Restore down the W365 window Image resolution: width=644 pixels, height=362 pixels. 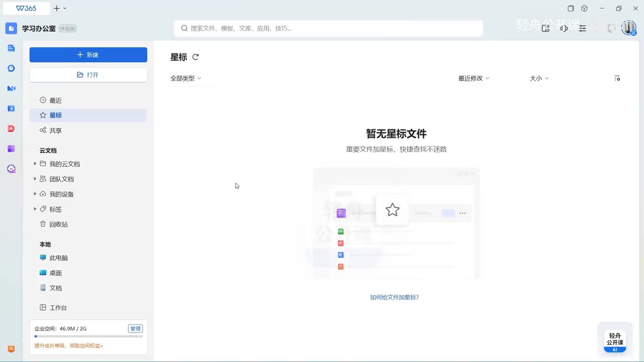point(619,8)
